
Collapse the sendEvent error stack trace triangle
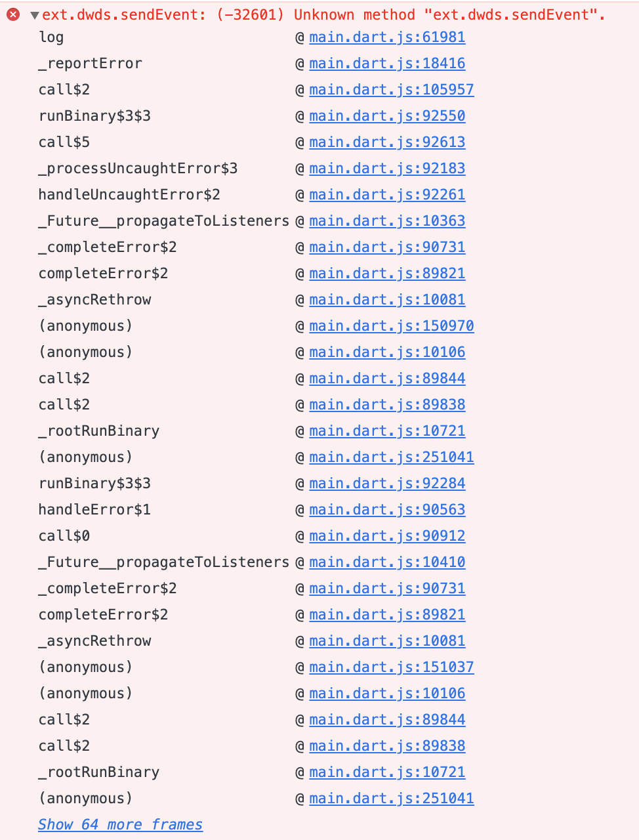coord(33,14)
